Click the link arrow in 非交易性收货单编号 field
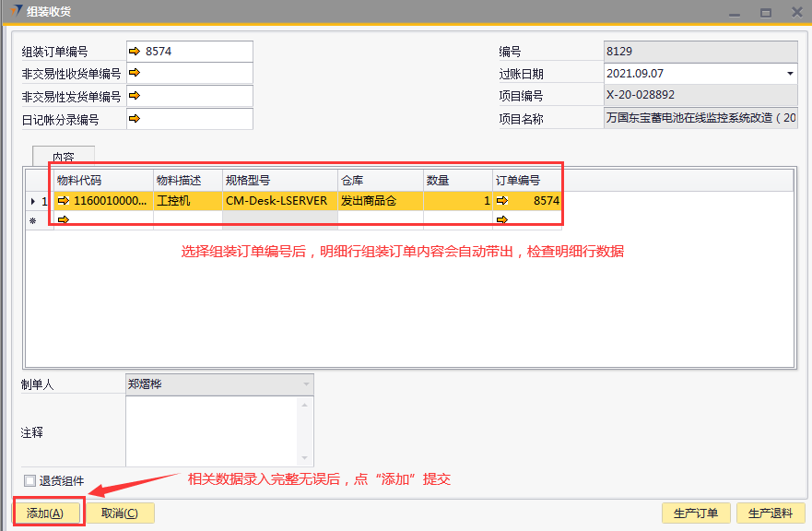 pyautogui.click(x=135, y=73)
